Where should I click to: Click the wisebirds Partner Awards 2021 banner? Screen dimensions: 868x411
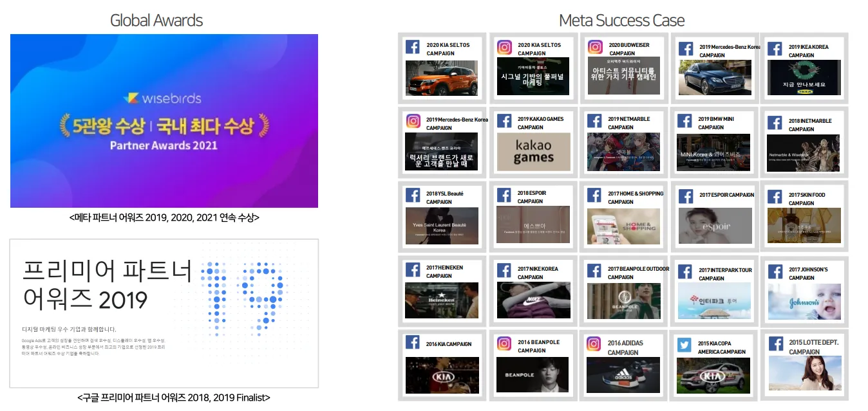tap(164, 121)
